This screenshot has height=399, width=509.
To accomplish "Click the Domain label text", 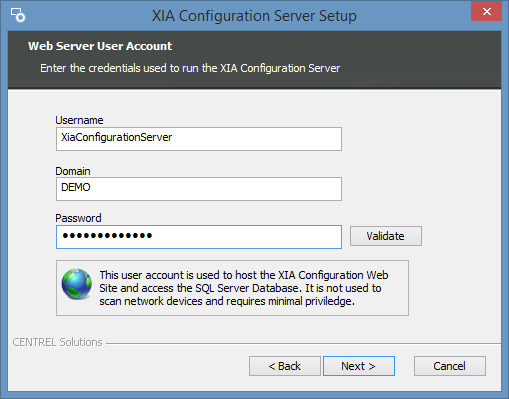I will point(73,171).
